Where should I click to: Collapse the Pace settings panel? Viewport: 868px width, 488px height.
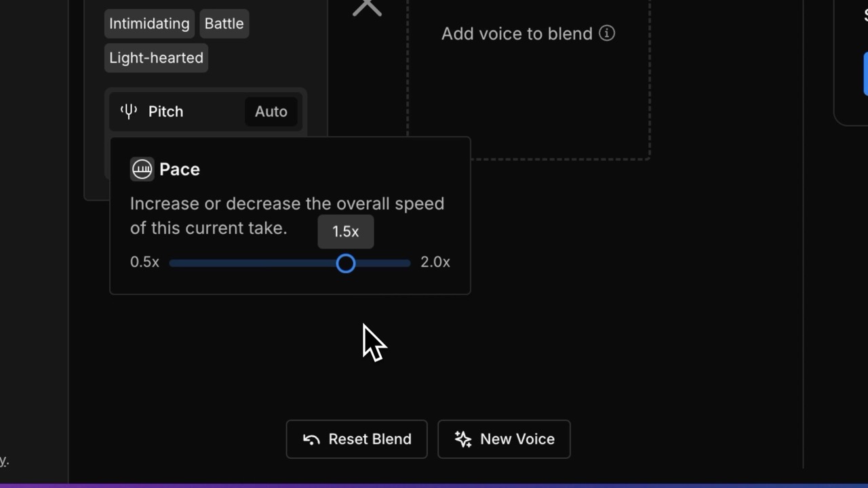(x=179, y=169)
